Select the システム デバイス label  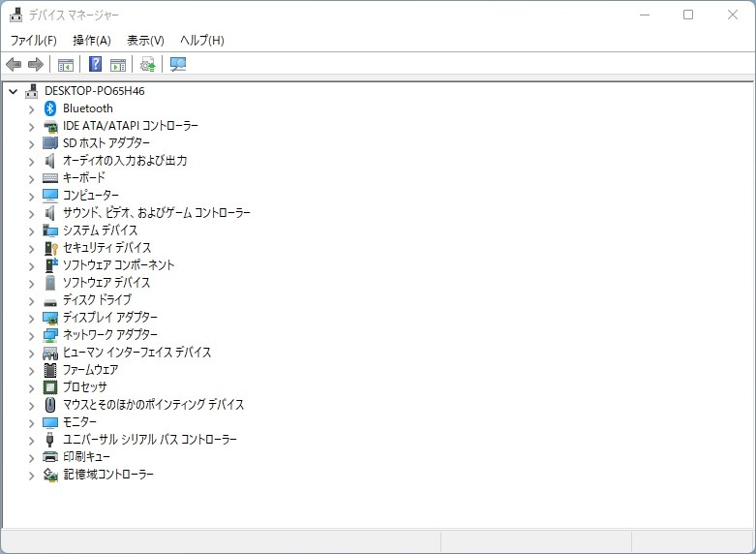point(101,231)
